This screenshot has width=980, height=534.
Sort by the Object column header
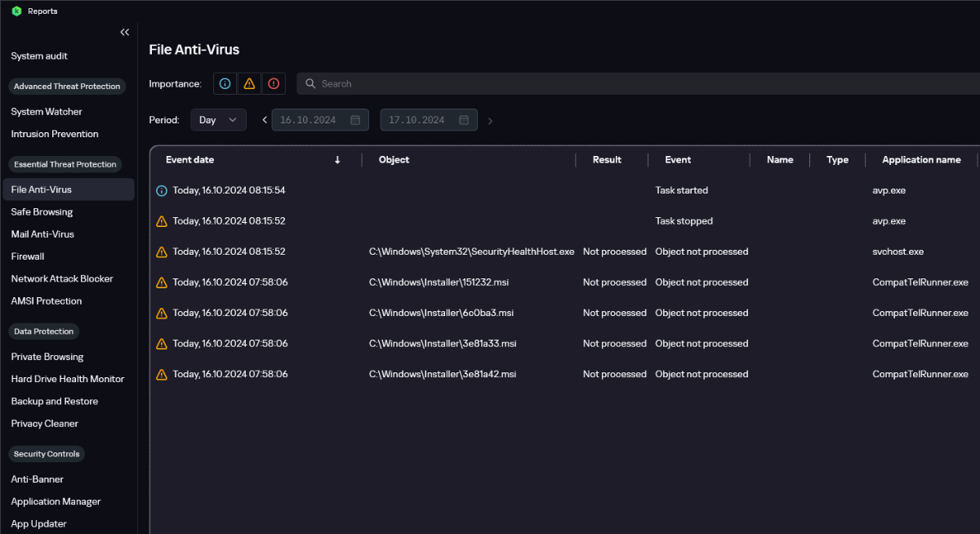tap(394, 160)
